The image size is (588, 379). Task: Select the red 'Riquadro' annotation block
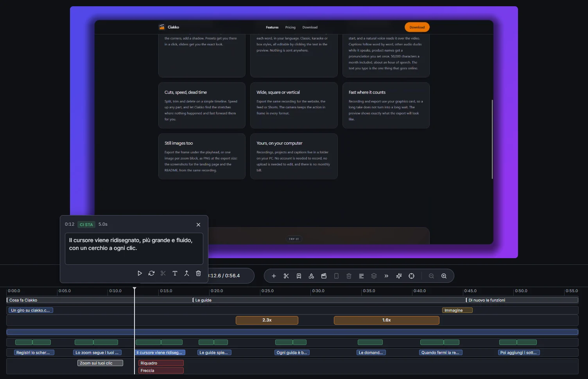click(161, 363)
